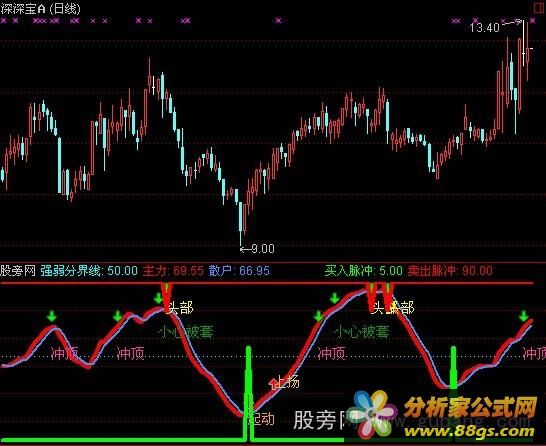The image size is (546, 446).
Task: Click the 上扬 signal label
Action: coord(288,382)
